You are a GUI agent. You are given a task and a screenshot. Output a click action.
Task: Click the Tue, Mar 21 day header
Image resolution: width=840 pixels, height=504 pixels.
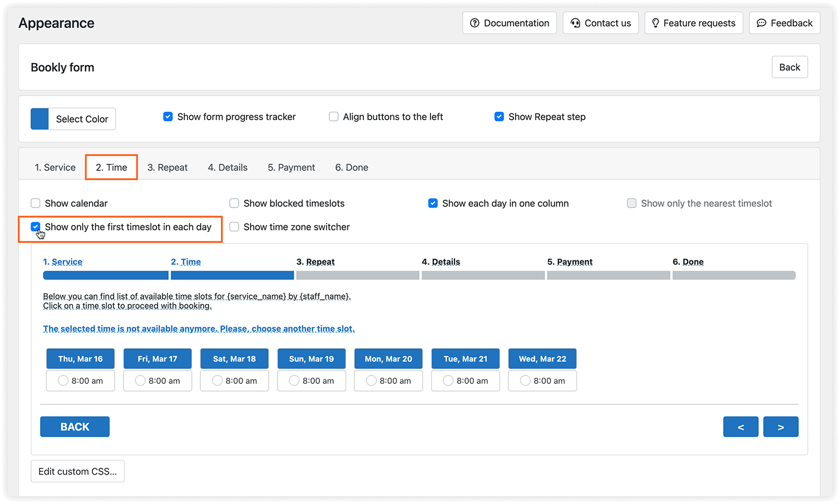[x=466, y=359]
